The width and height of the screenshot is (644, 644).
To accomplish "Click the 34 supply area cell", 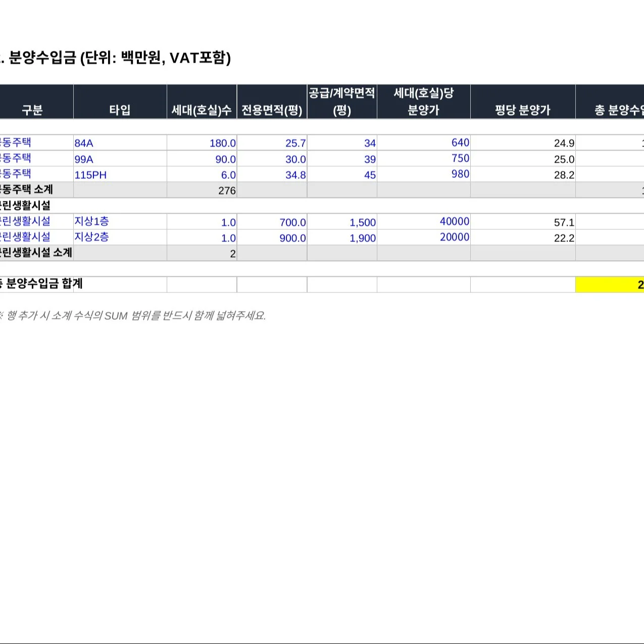I will pos(342,143).
